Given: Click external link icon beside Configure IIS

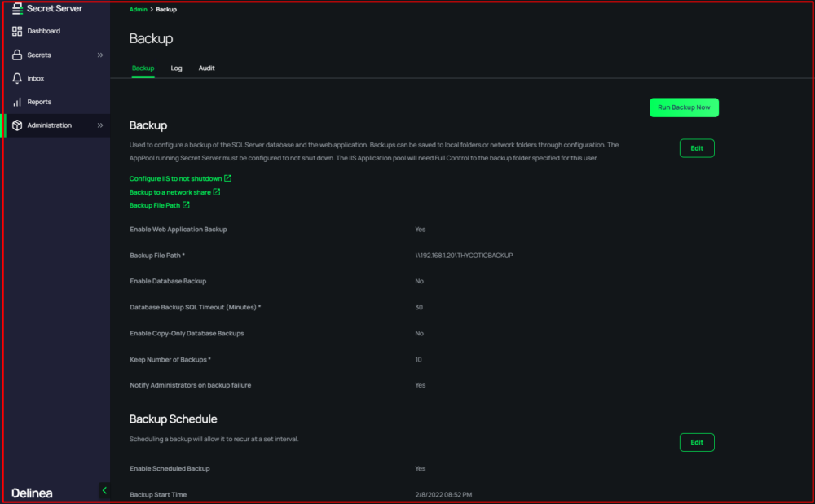Looking at the screenshot, I should [227, 178].
